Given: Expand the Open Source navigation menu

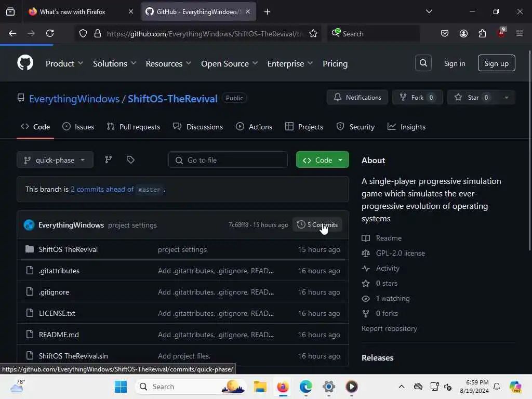Looking at the screenshot, I should [x=229, y=63].
